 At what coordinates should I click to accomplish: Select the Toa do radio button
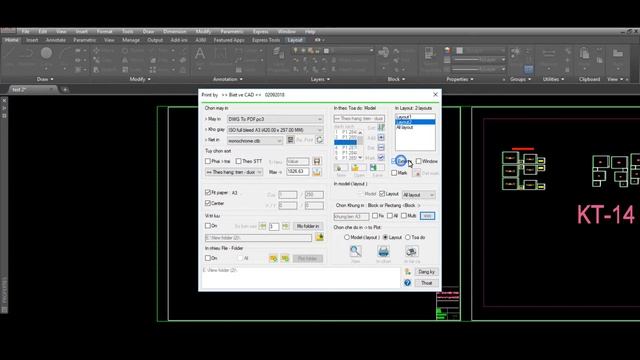pyautogui.click(x=408, y=237)
